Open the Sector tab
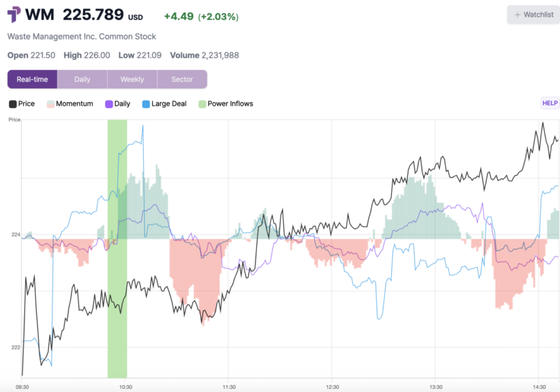Screen dimensions: 560x392 [182, 79]
